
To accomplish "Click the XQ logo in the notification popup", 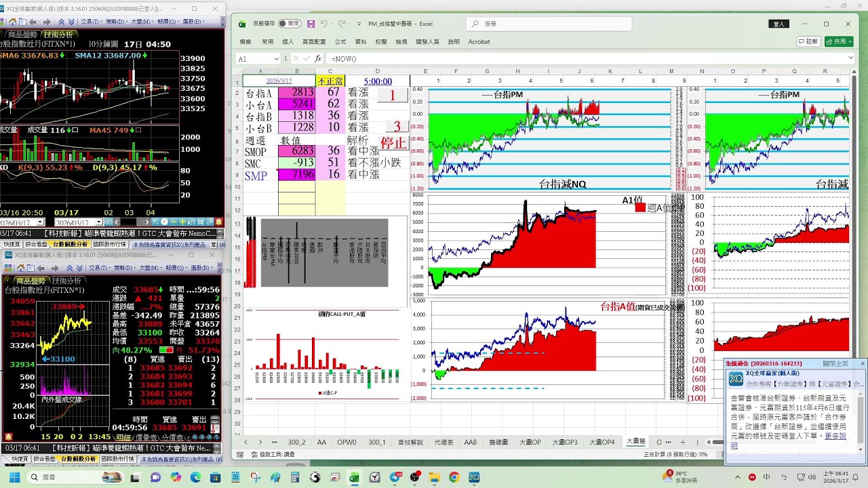I will (735, 378).
